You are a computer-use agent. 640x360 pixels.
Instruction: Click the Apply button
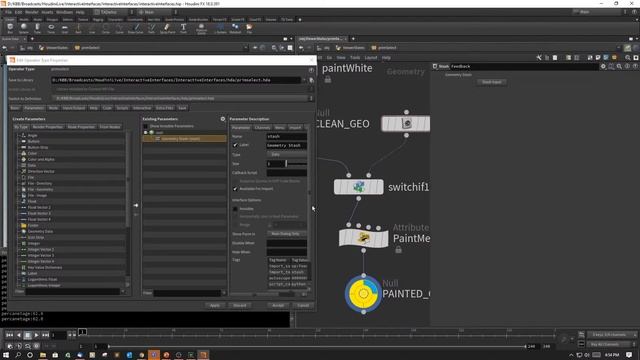point(215,305)
